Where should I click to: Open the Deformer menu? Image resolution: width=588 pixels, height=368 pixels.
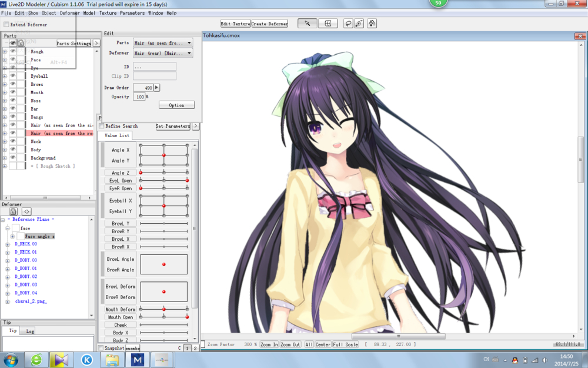(69, 13)
